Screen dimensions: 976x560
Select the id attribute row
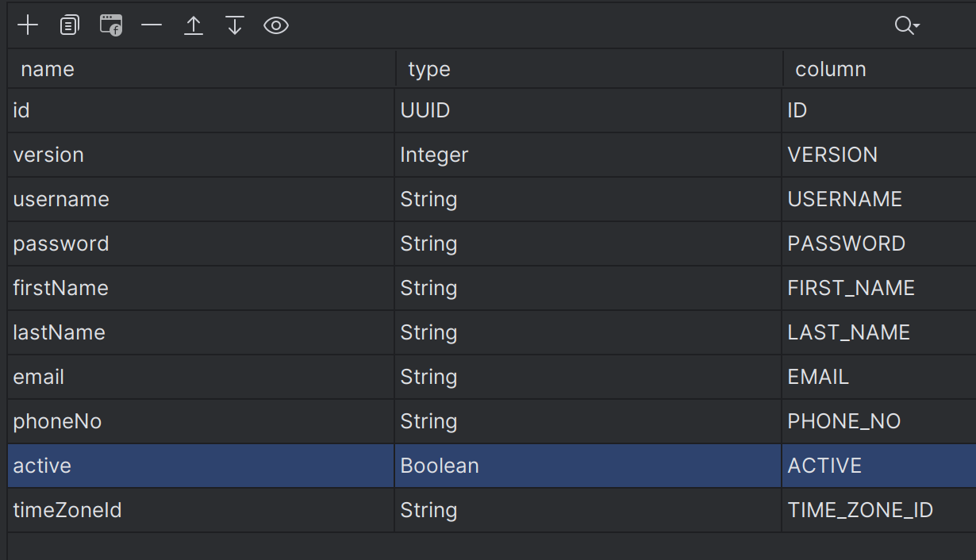click(x=492, y=110)
